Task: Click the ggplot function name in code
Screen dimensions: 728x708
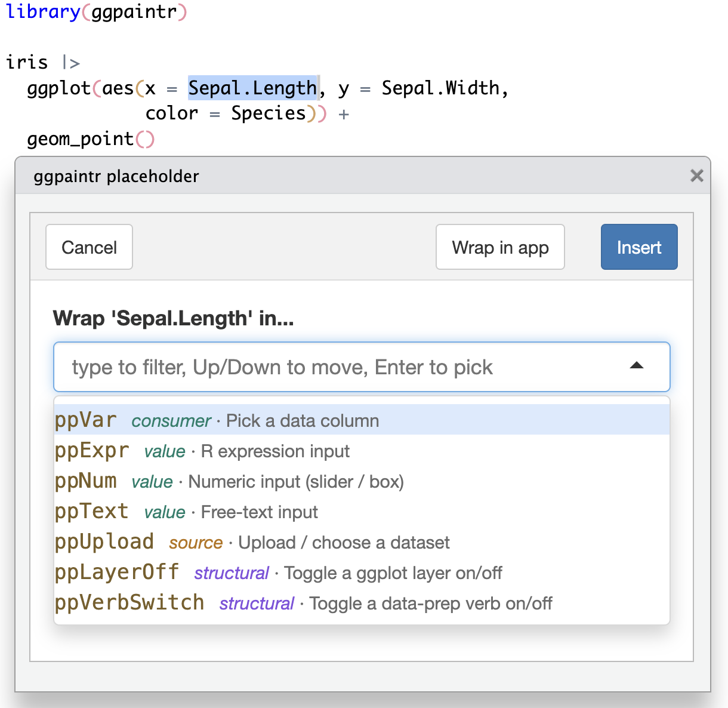Action: coord(59,88)
